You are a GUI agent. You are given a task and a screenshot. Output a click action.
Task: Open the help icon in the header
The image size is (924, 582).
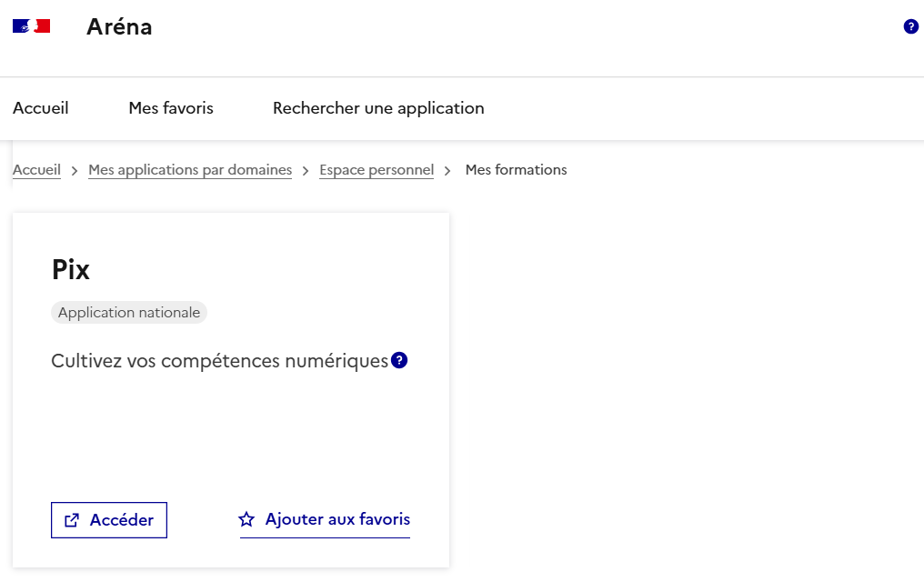(x=910, y=27)
